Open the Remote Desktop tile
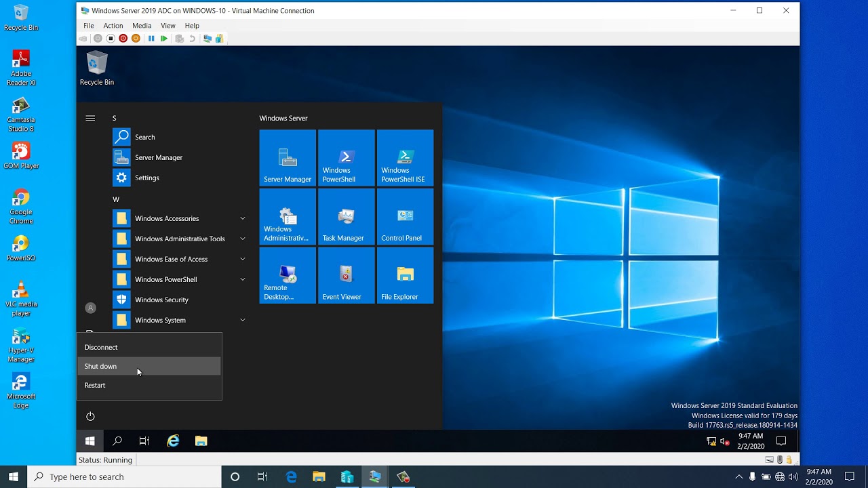Viewport: 868px width, 488px height. (288, 275)
